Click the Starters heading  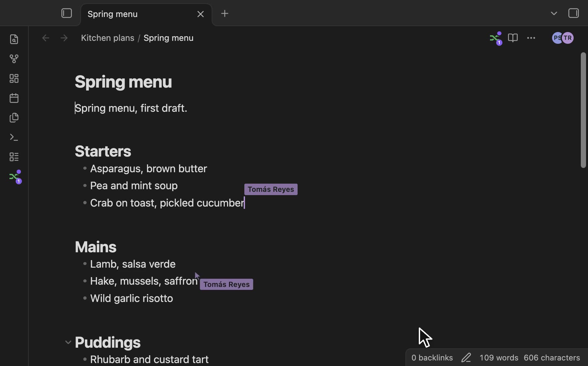[103, 151]
